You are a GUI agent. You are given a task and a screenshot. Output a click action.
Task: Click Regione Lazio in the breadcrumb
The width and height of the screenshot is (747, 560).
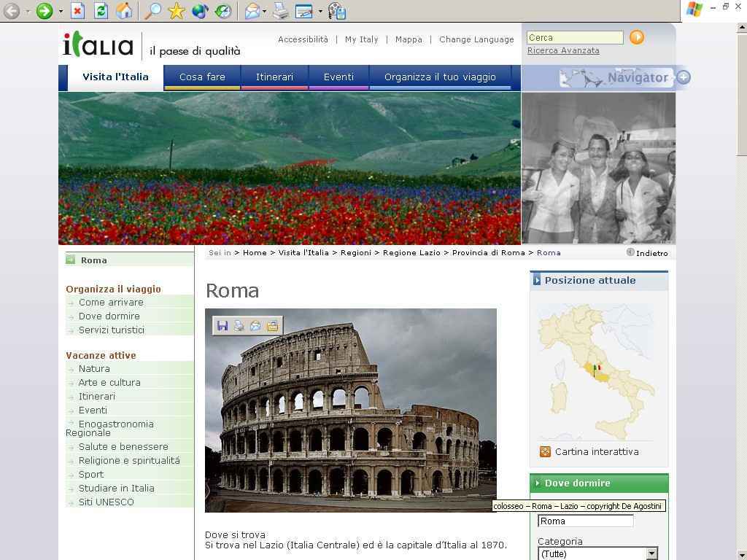[411, 253]
